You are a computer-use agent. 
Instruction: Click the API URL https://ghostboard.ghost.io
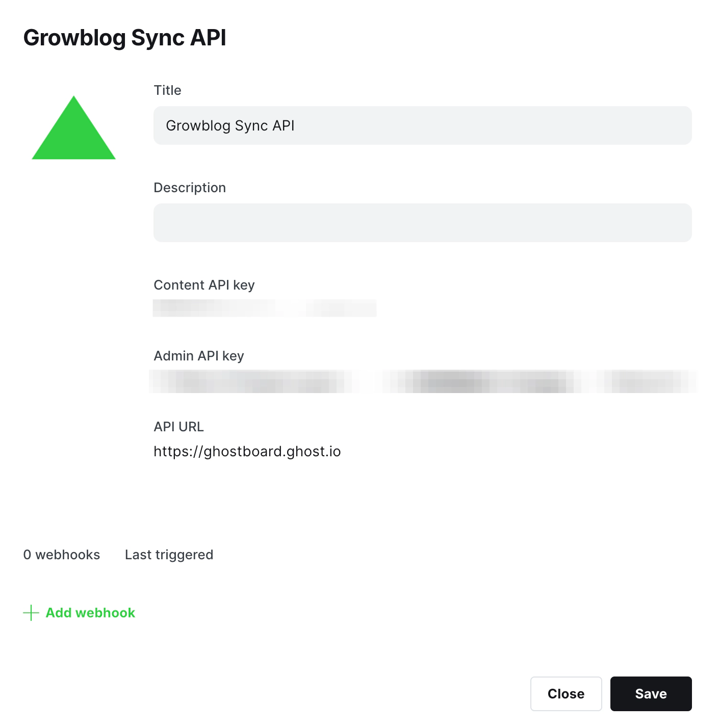(x=247, y=452)
